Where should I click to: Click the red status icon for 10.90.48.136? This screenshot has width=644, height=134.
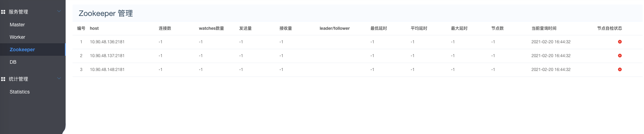(620, 42)
